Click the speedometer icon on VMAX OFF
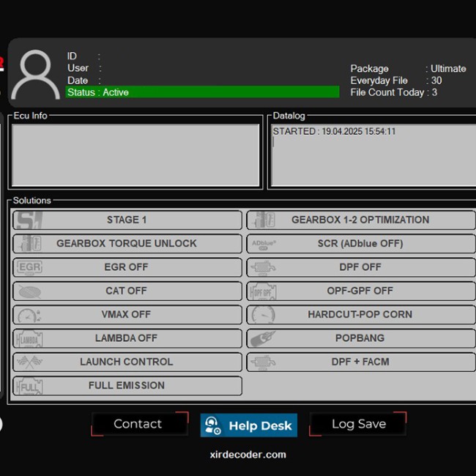 point(29,315)
